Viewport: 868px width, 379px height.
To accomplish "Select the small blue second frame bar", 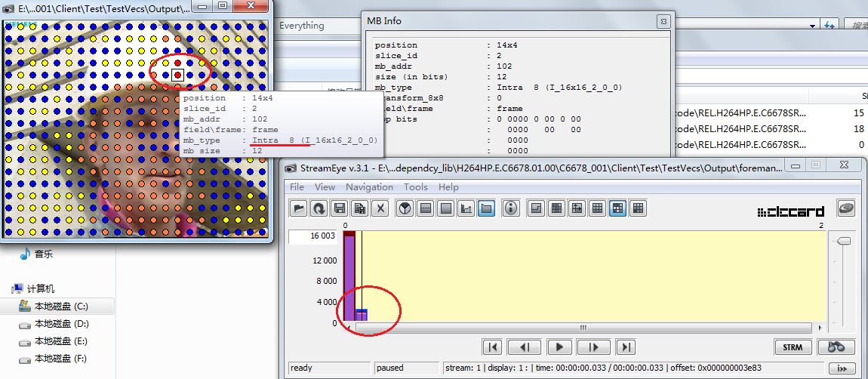I will (x=362, y=315).
